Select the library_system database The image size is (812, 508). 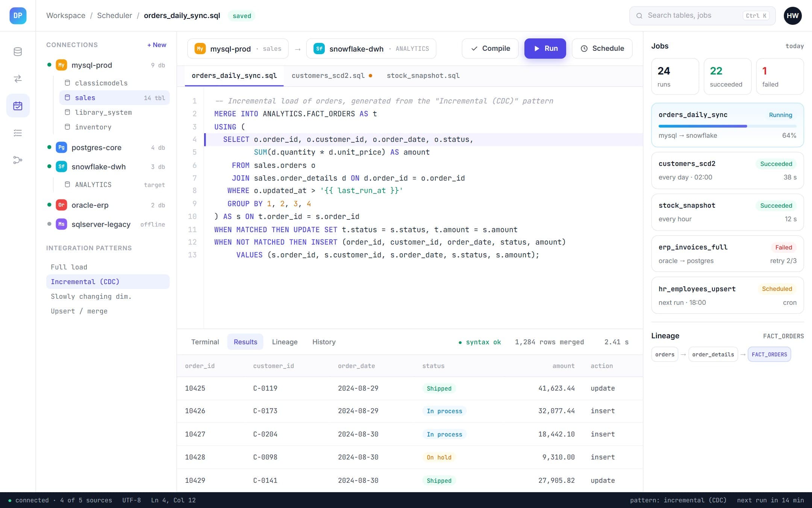[x=115, y=112]
